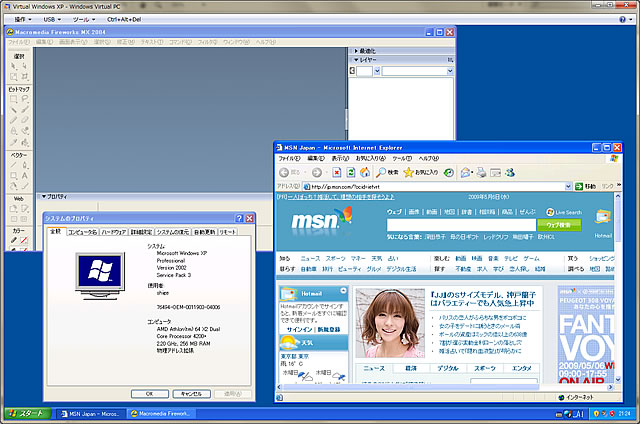Click the IE Mail toolbar icon
The width and height of the screenshot is (640, 424).
tap(466, 173)
